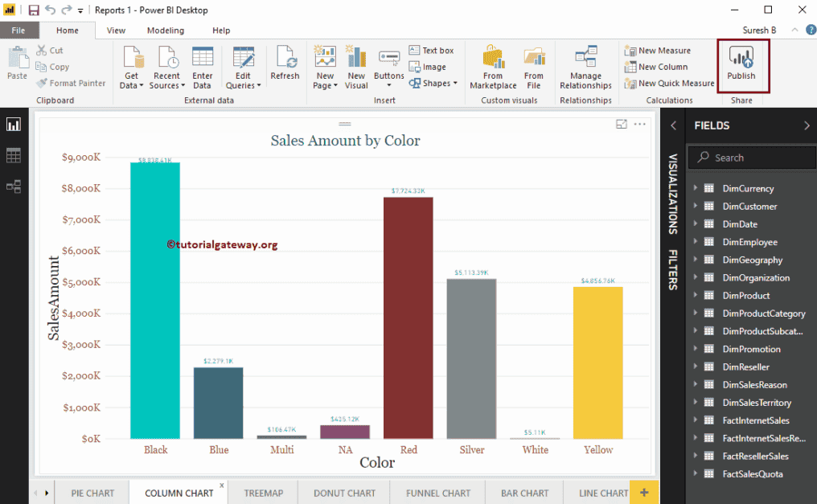817x504 pixels.
Task: Open the PIE CHART page tab
Action: coord(92,493)
